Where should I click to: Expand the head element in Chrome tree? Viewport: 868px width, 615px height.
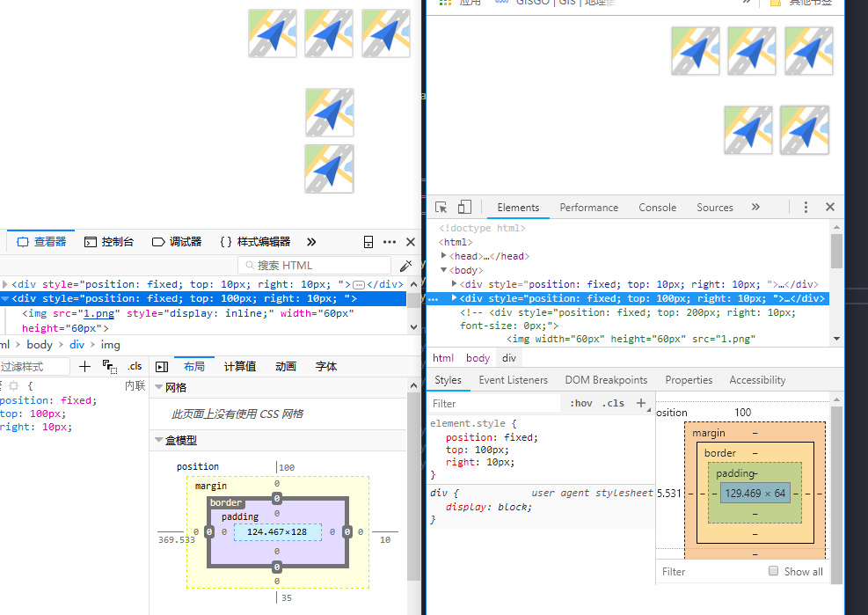444,256
